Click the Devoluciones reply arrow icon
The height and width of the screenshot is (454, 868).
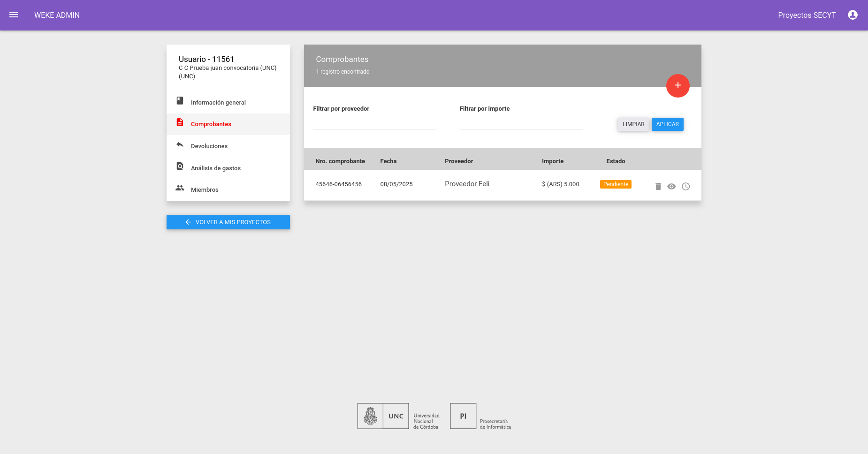pyautogui.click(x=180, y=144)
